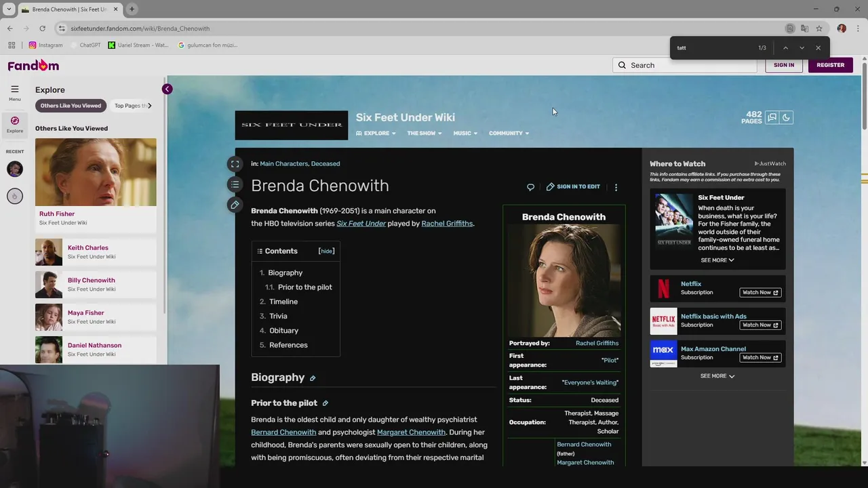Screen dimensions: 868x488
Task: Open Uariel Stream bookmark
Action: [138, 45]
